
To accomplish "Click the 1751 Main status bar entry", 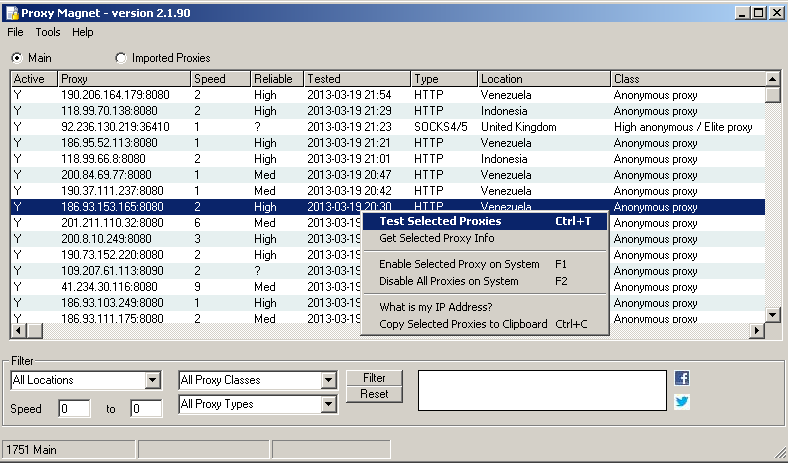I will (x=69, y=450).
